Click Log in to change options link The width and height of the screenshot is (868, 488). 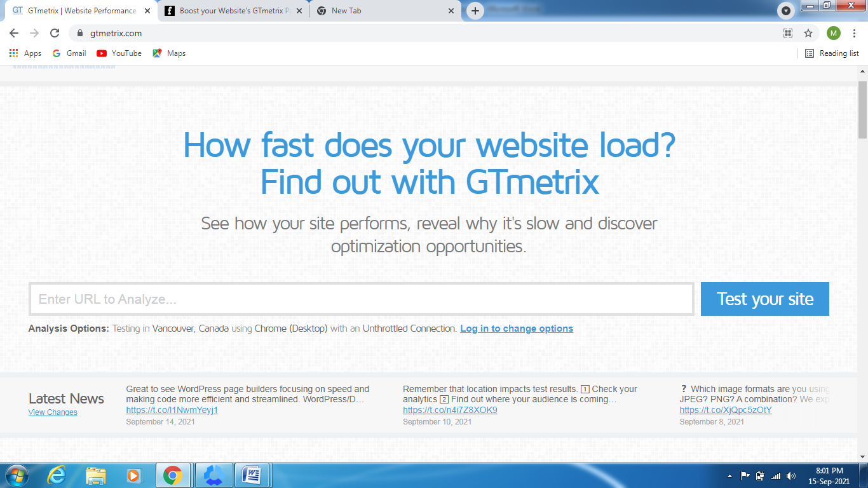(x=517, y=329)
